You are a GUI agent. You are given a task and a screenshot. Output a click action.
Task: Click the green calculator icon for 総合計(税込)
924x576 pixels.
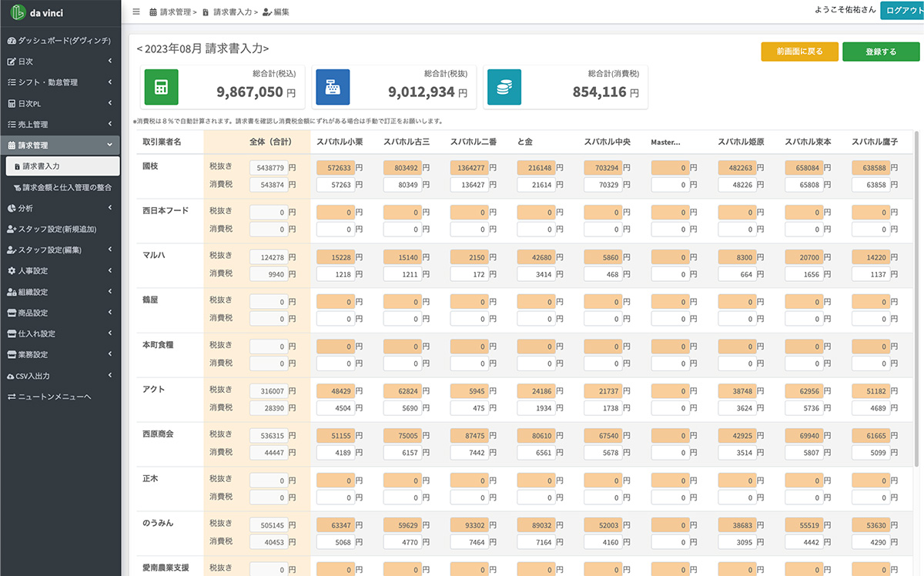[x=162, y=87]
